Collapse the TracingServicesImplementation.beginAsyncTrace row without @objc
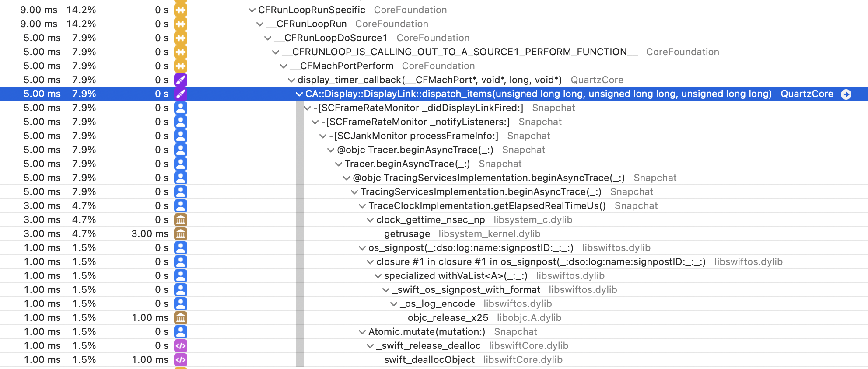868x369 pixels. [354, 192]
